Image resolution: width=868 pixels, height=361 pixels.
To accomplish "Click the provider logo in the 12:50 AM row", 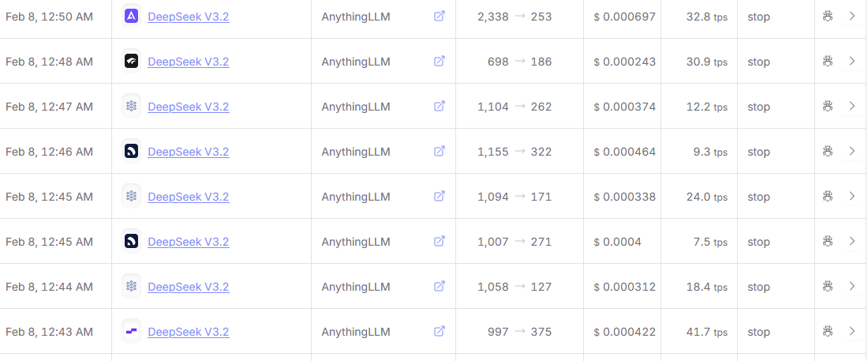I will (132, 16).
